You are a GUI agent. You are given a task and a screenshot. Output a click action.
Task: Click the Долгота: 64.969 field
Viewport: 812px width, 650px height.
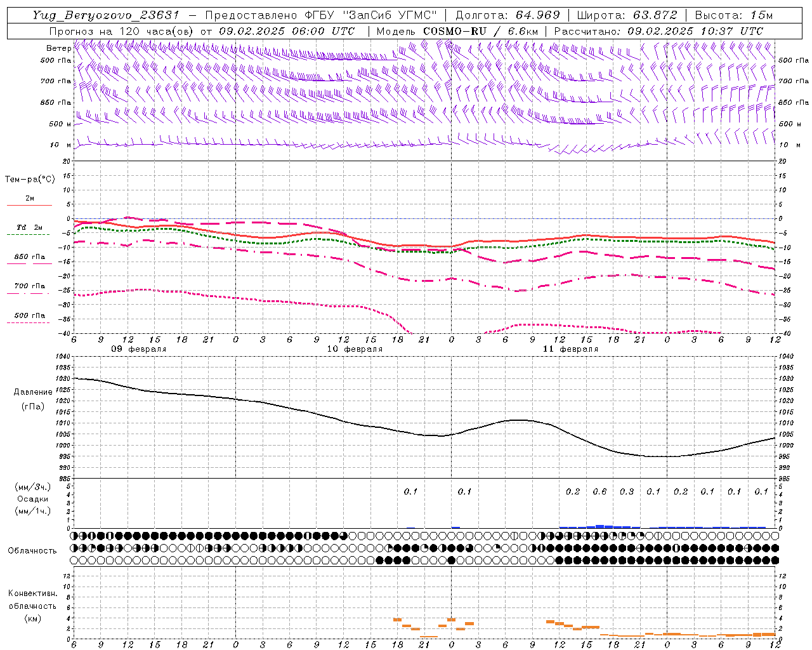pos(508,15)
